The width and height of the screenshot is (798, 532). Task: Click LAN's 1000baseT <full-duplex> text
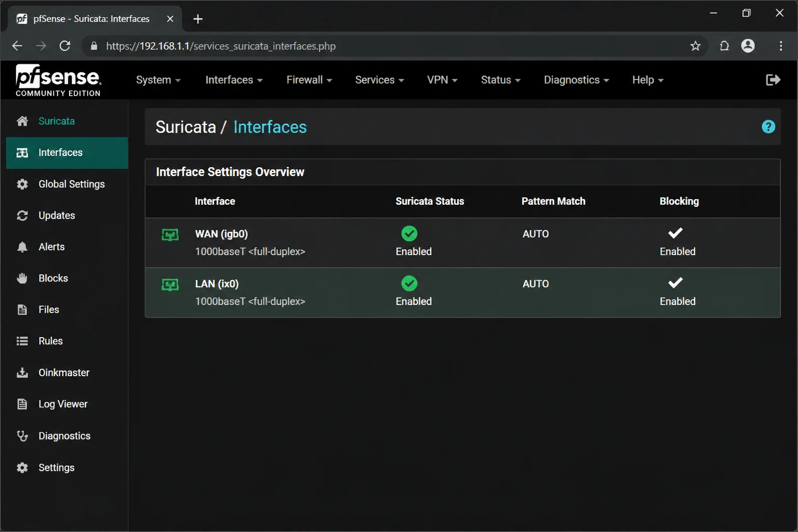[x=250, y=301]
